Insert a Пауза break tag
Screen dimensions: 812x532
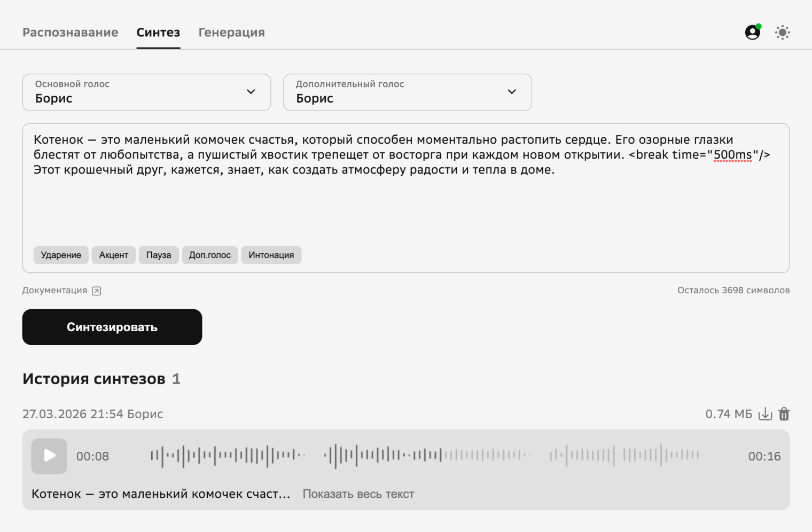pos(159,255)
